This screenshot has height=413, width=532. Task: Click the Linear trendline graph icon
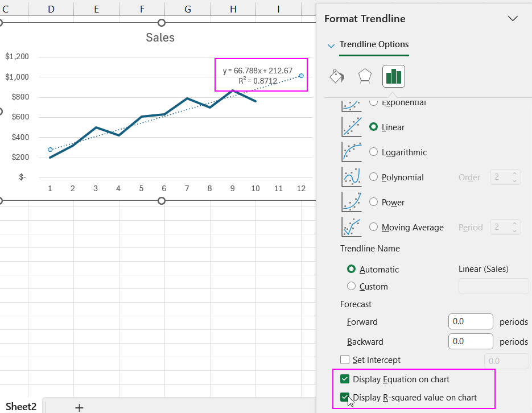pyautogui.click(x=351, y=127)
